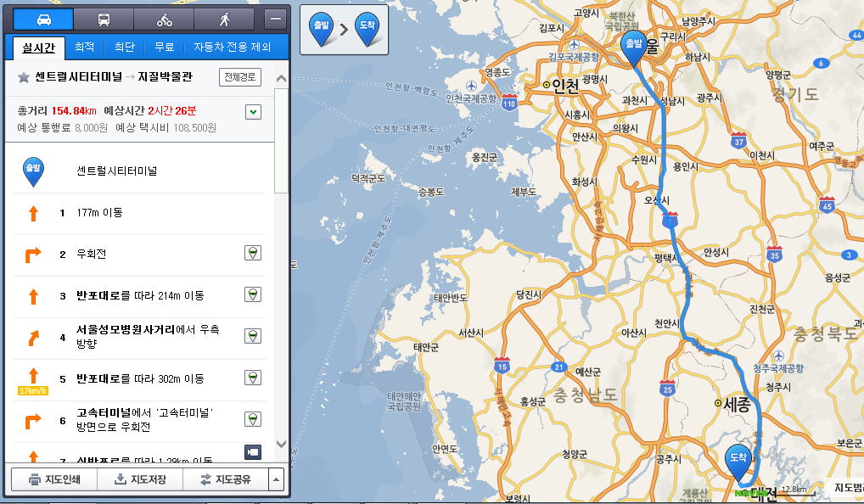
Task: Show step 2 우회전 location on map
Action: pyautogui.click(x=253, y=254)
